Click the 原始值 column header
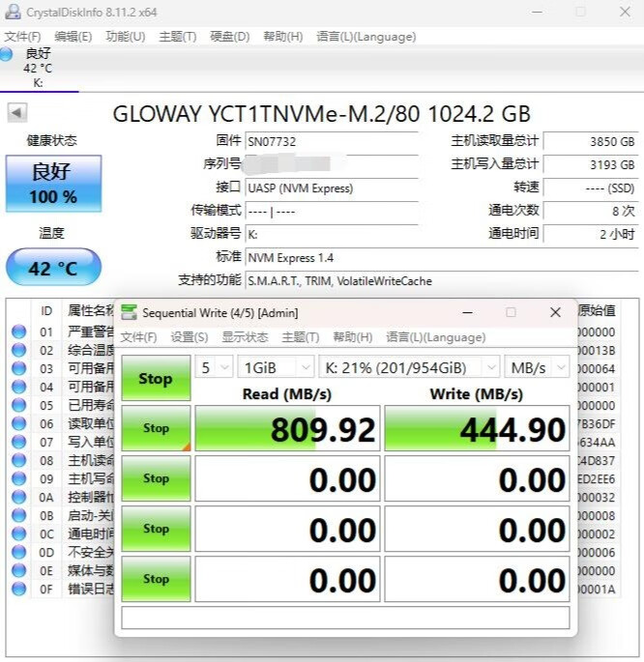 pos(597,310)
